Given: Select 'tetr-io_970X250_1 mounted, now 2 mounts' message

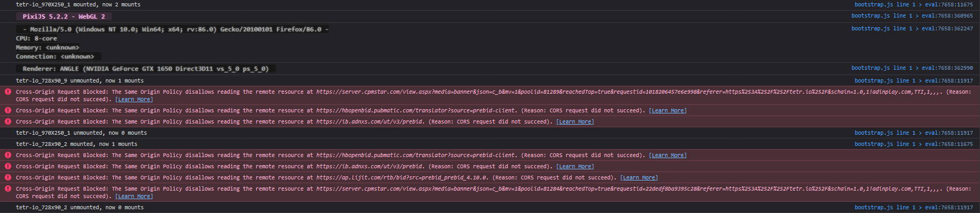Looking at the screenshot, I should pos(78,4).
